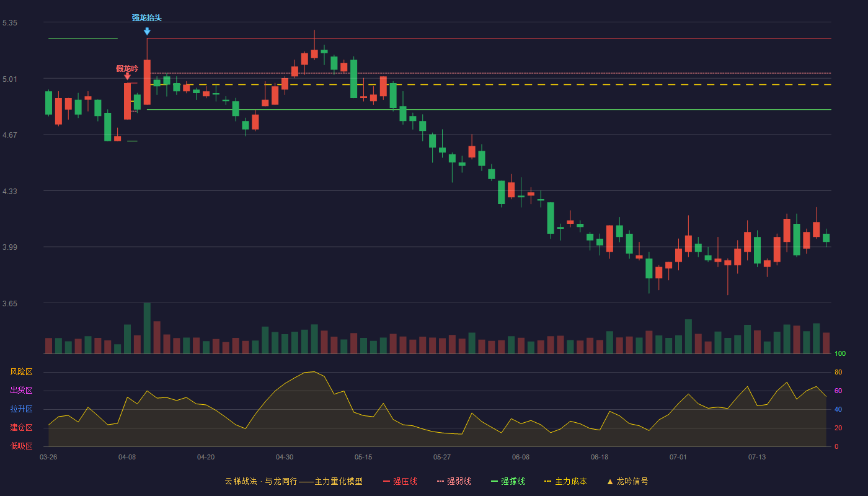
Task: Toggle the 龙吟信号 legend entry
Action: [x=627, y=481]
